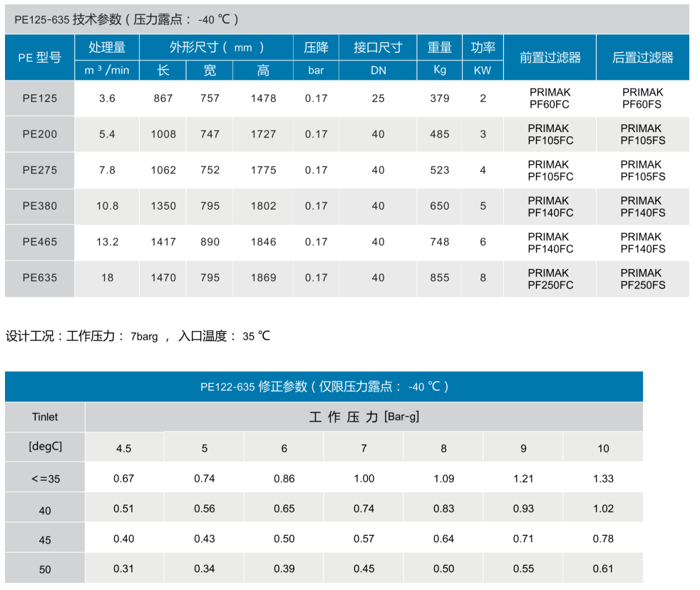Select the 前置过滤器 column header

point(550,58)
